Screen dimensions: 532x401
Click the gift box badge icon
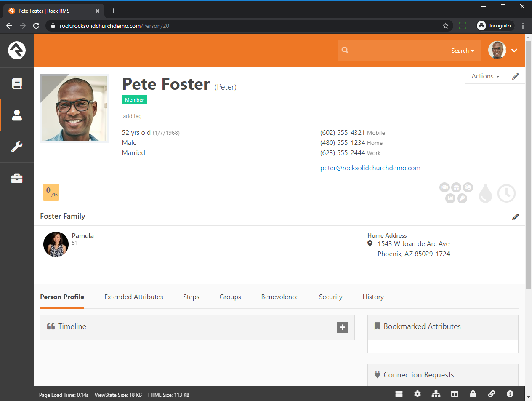(456, 187)
